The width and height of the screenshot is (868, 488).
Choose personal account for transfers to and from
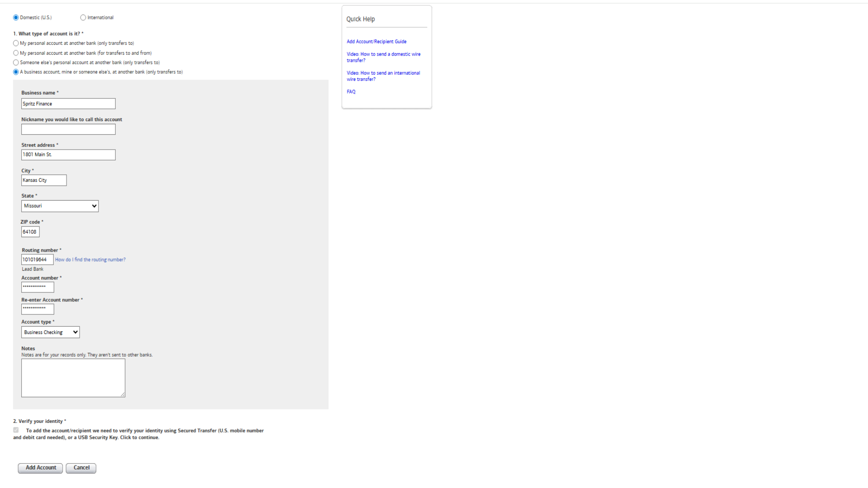point(16,53)
